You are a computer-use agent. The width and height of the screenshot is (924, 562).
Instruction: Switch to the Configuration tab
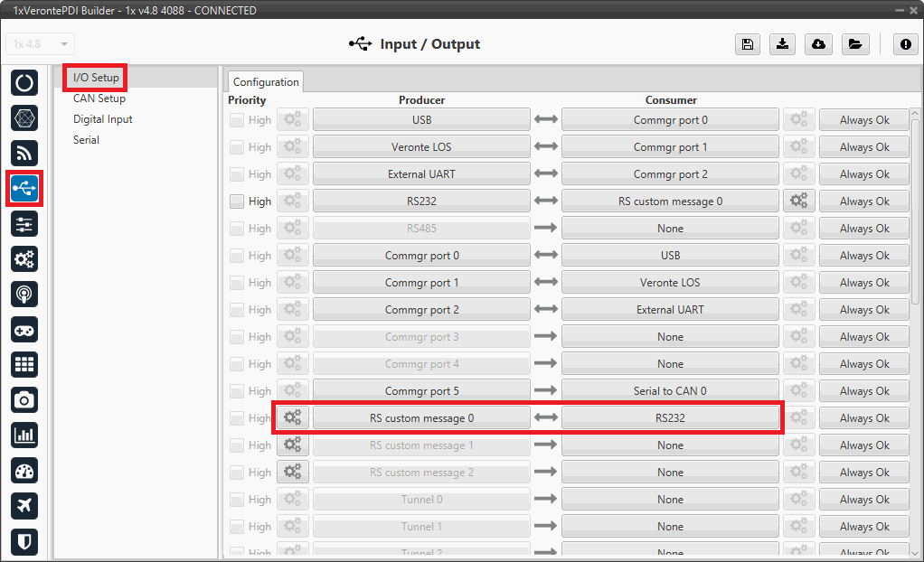(x=266, y=81)
